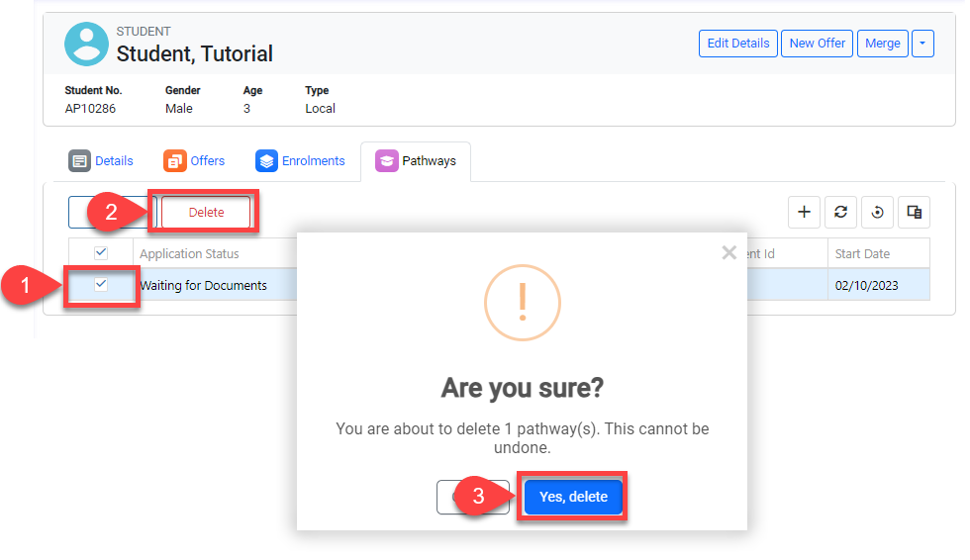Screen dimensions: 970x560
Task: Close the confirmation dialog with X
Action: click(729, 252)
